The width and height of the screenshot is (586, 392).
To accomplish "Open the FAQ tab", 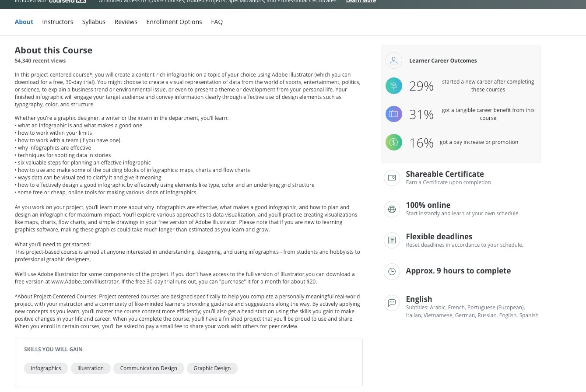I will (217, 22).
